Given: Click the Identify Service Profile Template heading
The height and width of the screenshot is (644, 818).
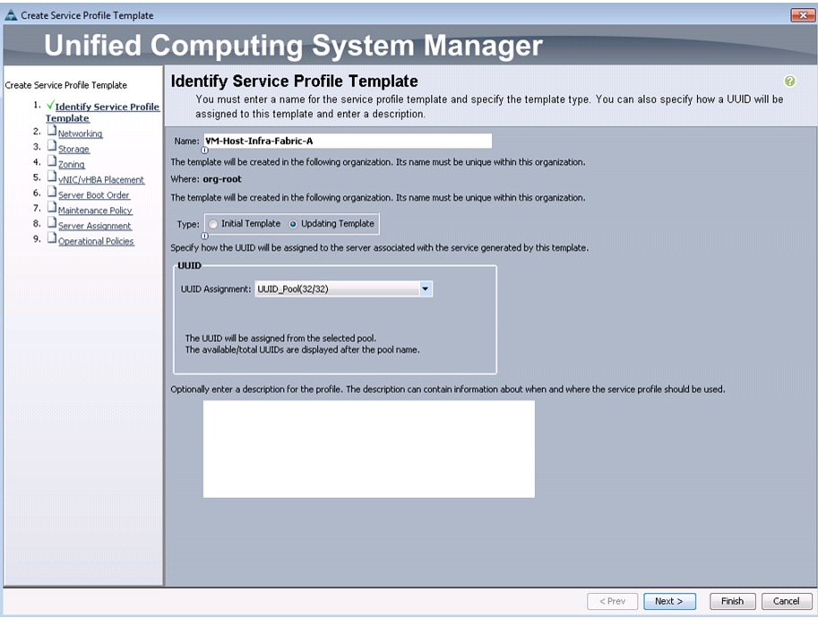Looking at the screenshot, I should click(294, 82).
